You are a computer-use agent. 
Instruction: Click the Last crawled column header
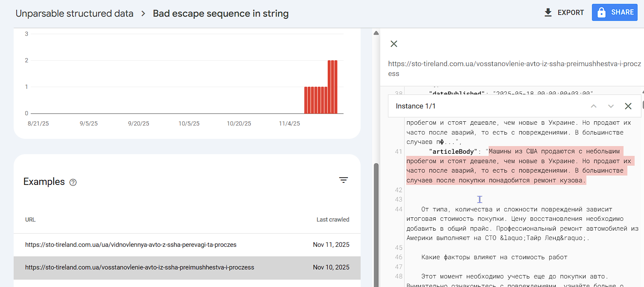[332, 220]
